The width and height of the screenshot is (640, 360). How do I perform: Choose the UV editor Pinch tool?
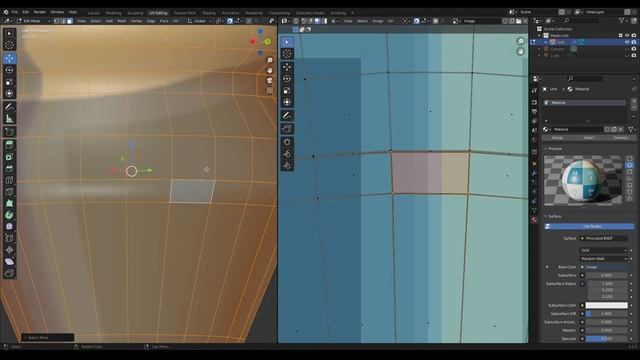(x=287, y=165)
